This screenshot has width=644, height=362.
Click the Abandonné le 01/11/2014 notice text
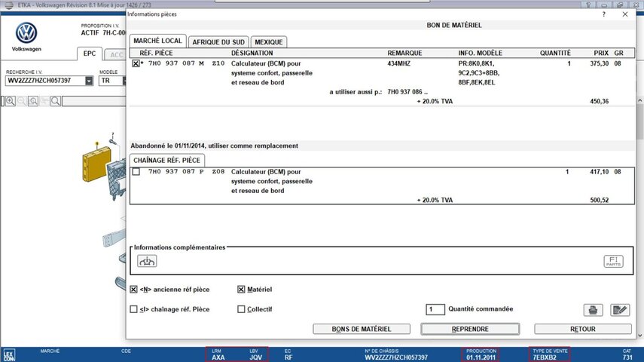tap(215, 146)
